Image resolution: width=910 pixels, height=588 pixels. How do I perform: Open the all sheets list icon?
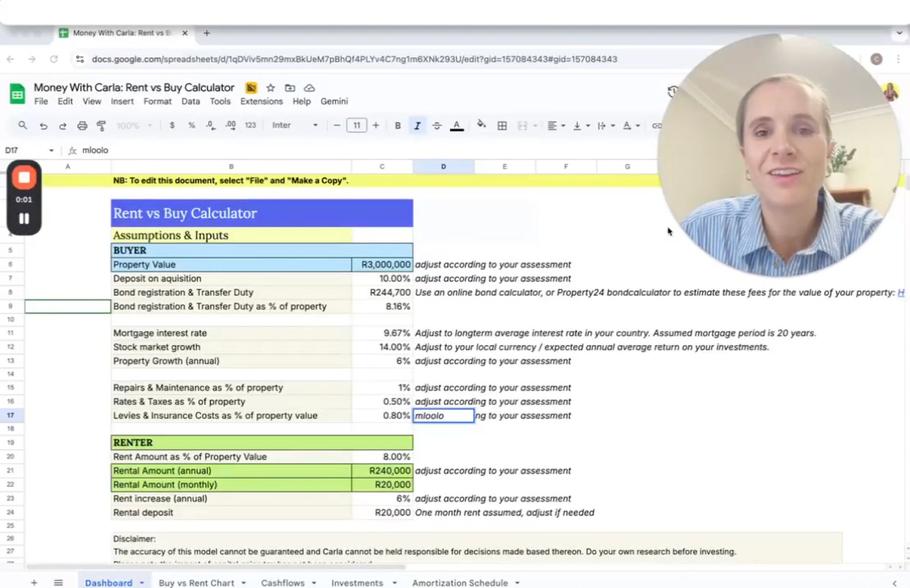(58, 582)
